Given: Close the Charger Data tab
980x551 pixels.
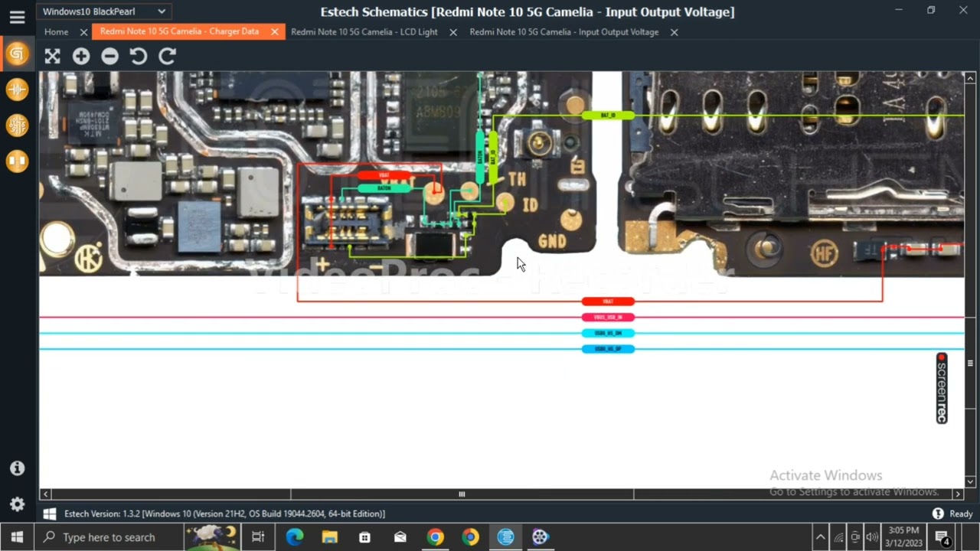Looking at the screenshot, I should [274, 32].
